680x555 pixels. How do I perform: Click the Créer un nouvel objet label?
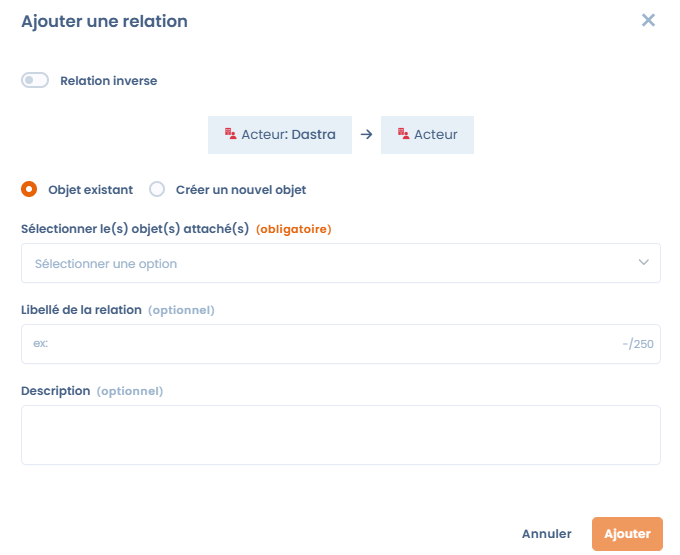point(241,189)
